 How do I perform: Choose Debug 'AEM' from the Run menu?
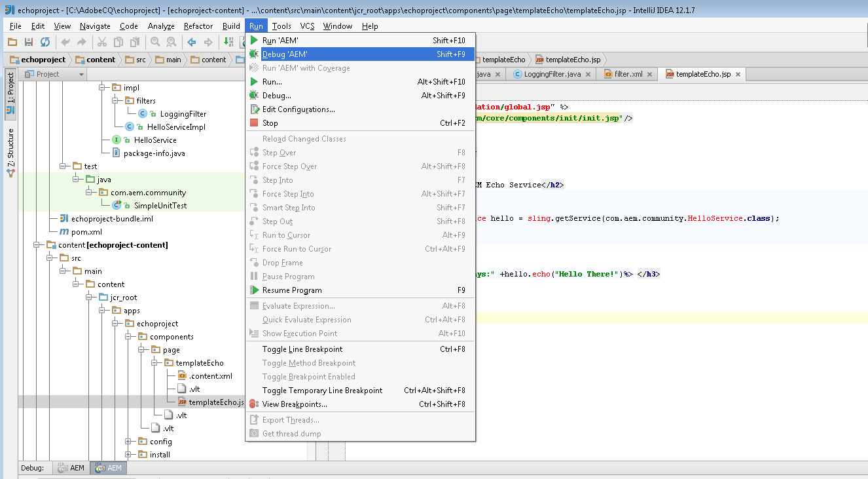coord(360,54)
